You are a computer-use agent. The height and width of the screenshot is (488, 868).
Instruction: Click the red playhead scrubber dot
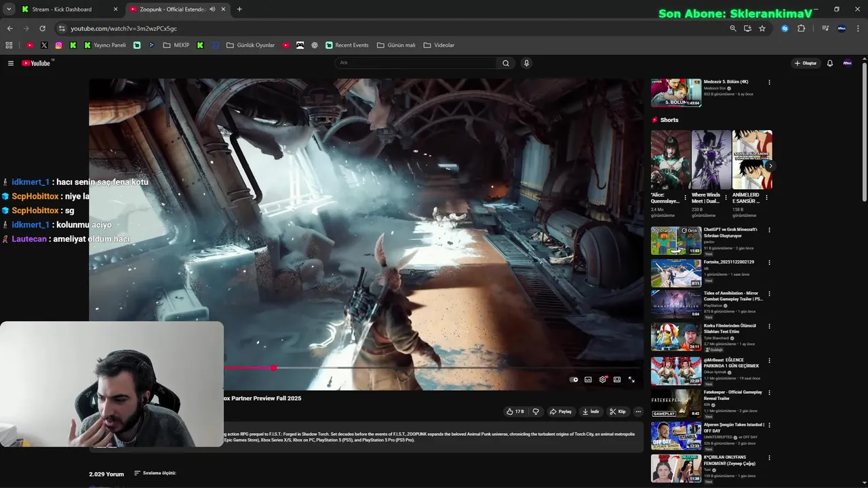[x=273, y=368]
